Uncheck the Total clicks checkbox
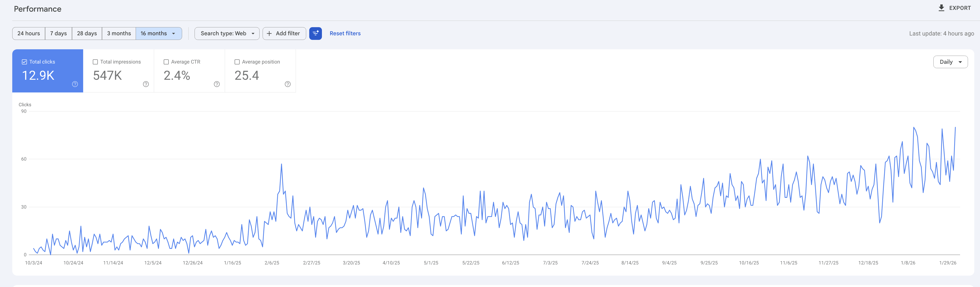 pos(24,62)
